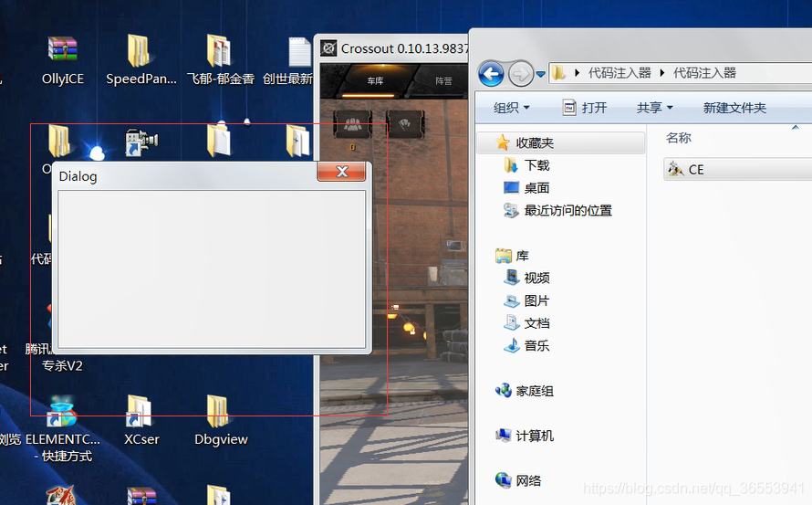The width and height of the screenshot is (812, 505).
Task: Open the 创世最新 document icon
Action: pos(299,53)
